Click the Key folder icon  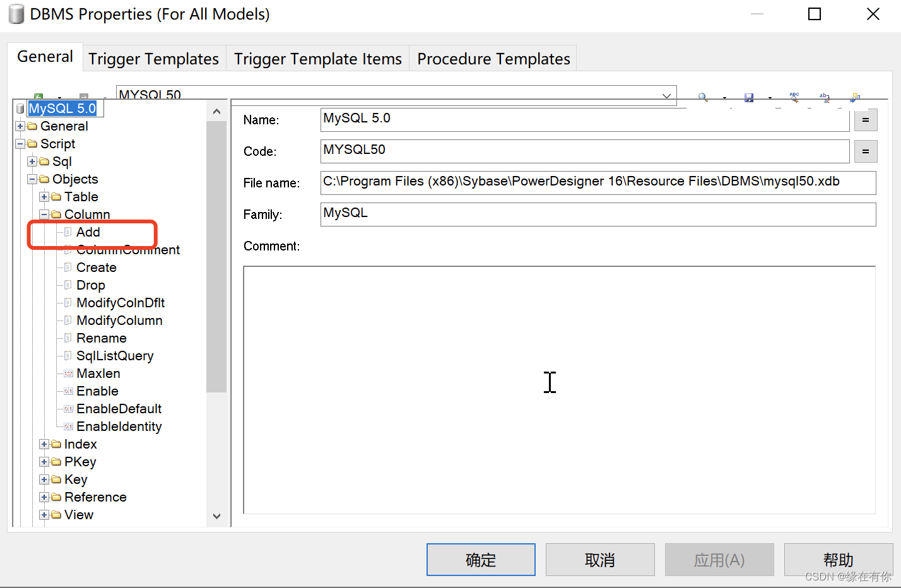[x=56, y=479]
